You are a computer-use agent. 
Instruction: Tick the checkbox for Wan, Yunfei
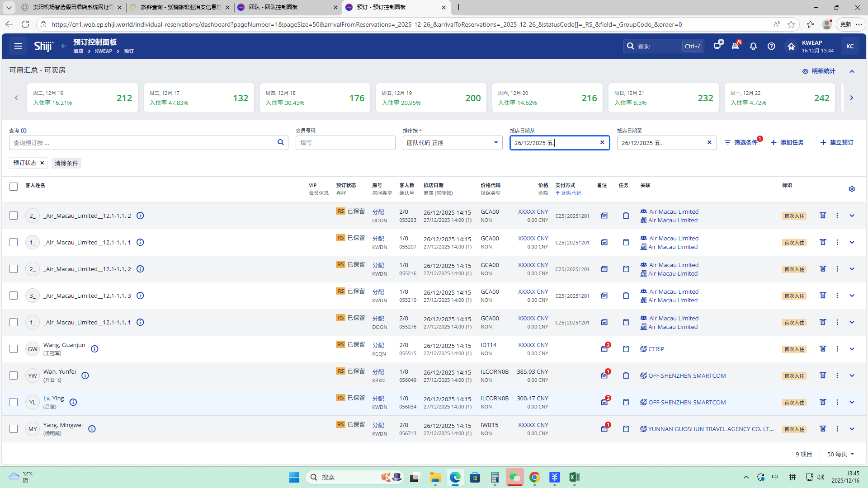click(x=14, y=375)
